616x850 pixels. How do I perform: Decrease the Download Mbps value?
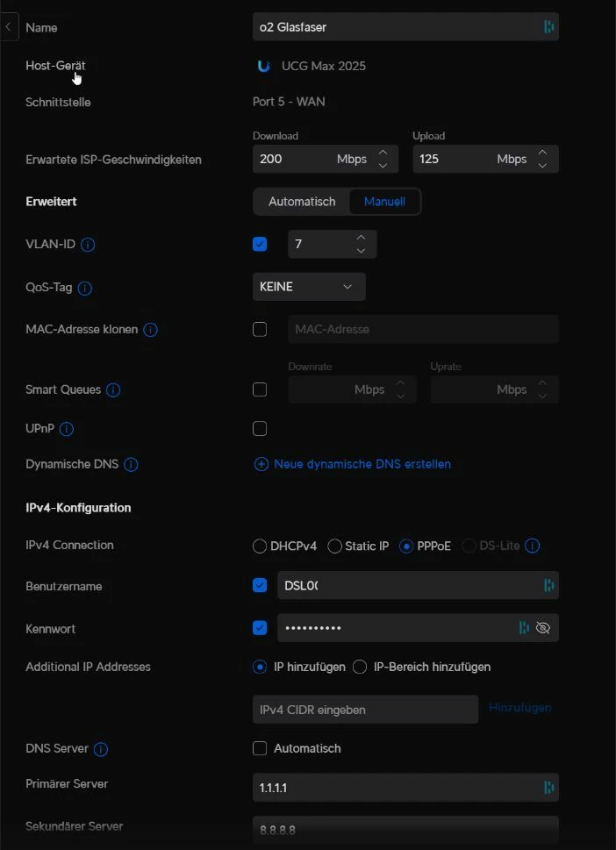coord(383,165)
